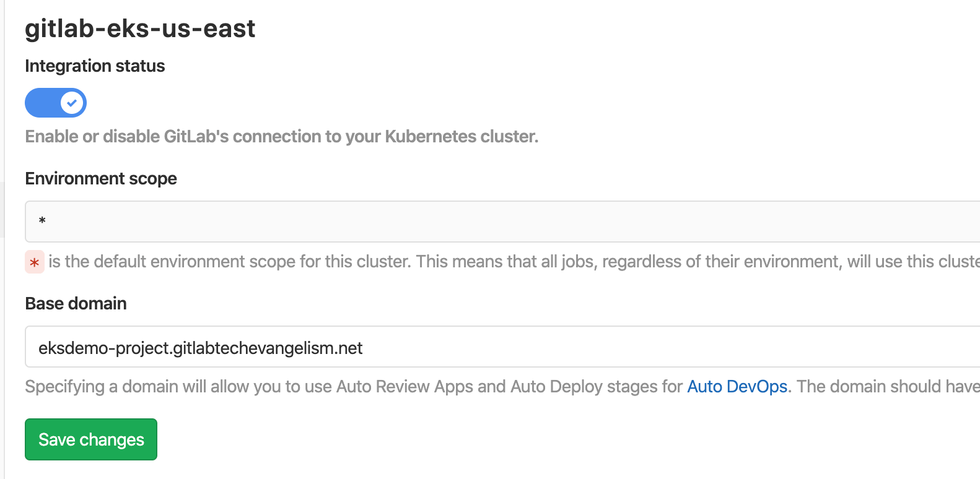This screenshot has width=980, height=479.
Task: Select the gitlab-eks-us-east cluster title
Action: pos(140,28)
